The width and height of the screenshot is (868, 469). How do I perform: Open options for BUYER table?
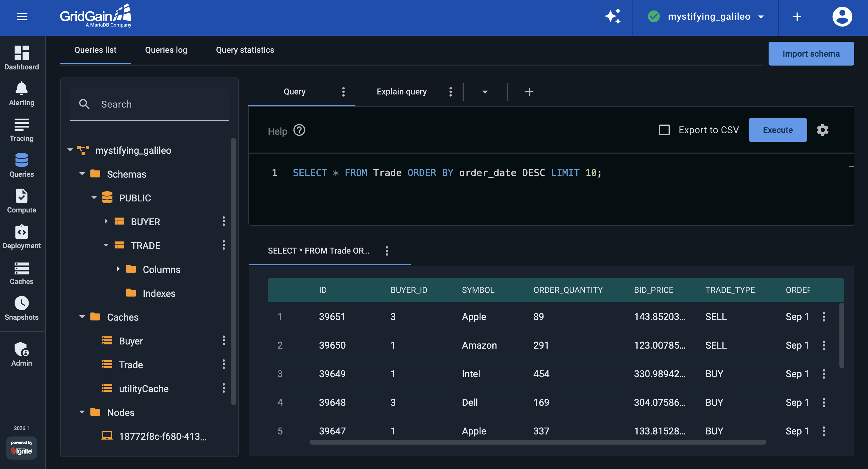[x=224, y=221]
